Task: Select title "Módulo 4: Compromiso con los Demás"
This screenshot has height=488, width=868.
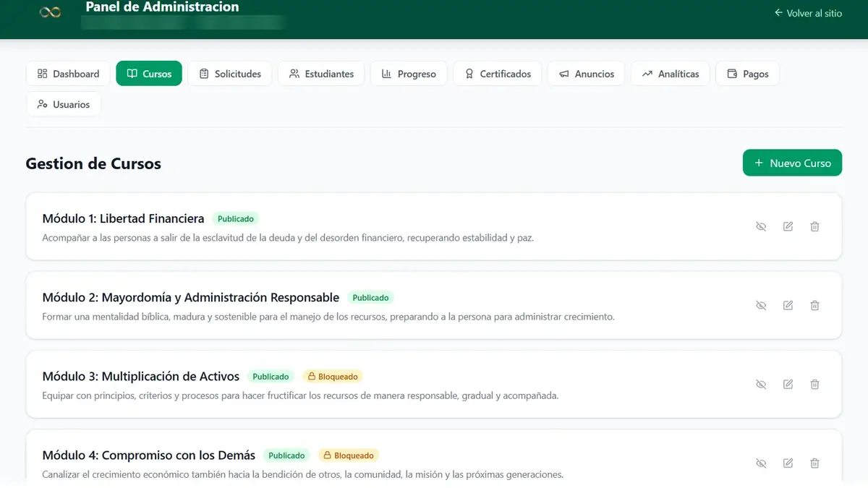Action: pyautogui.click(x=149, y=455)
